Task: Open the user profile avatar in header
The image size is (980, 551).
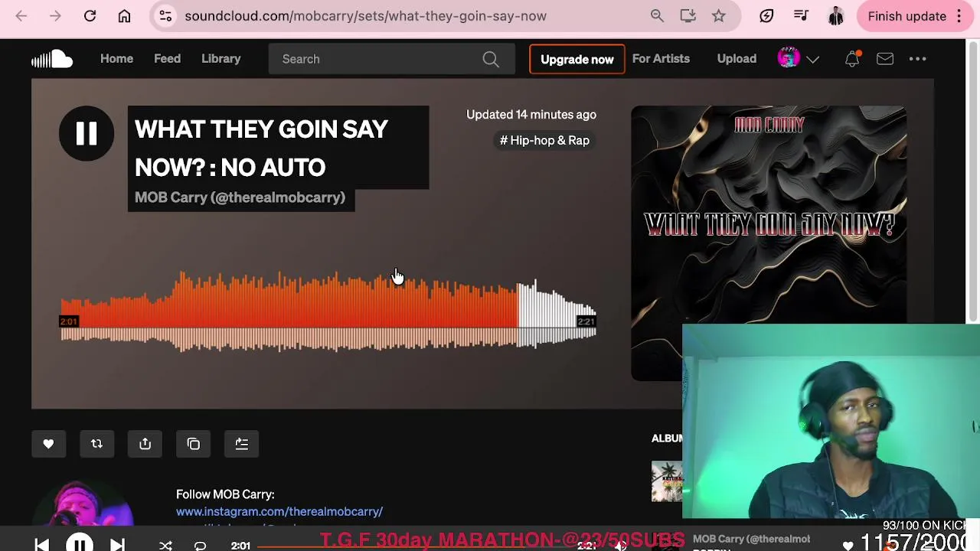Action: 789,58
